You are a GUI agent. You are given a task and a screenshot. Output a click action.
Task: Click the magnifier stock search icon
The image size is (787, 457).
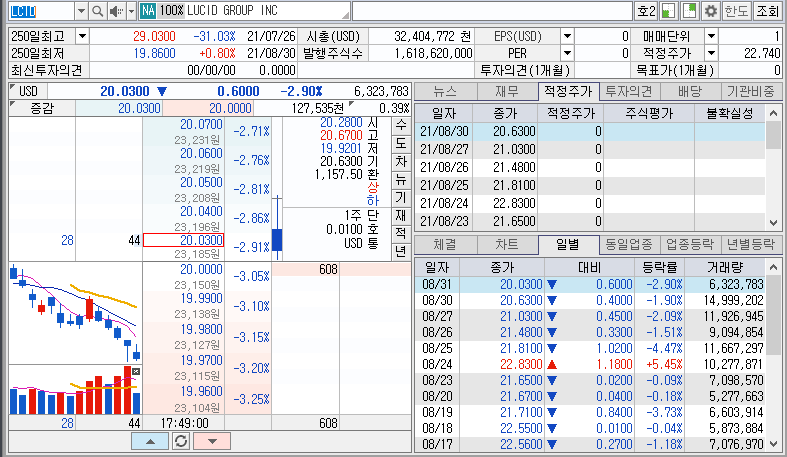click(x=98, y=11)
